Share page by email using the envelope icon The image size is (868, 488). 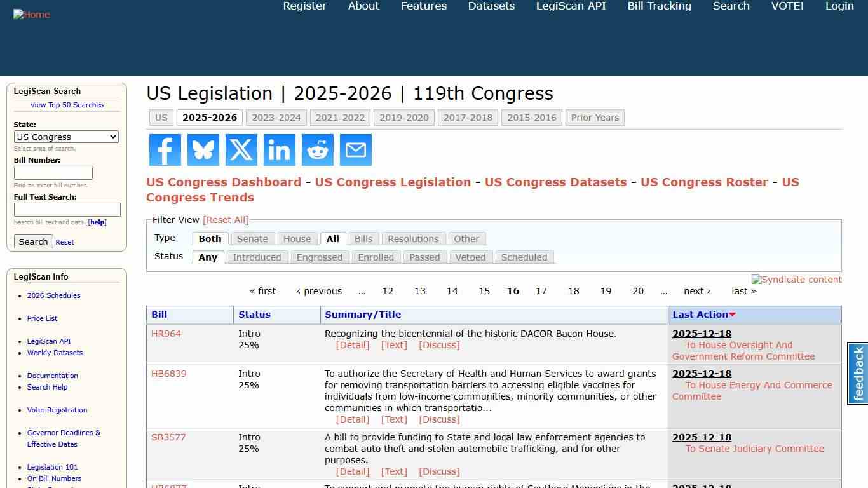(x=355, y=150)
